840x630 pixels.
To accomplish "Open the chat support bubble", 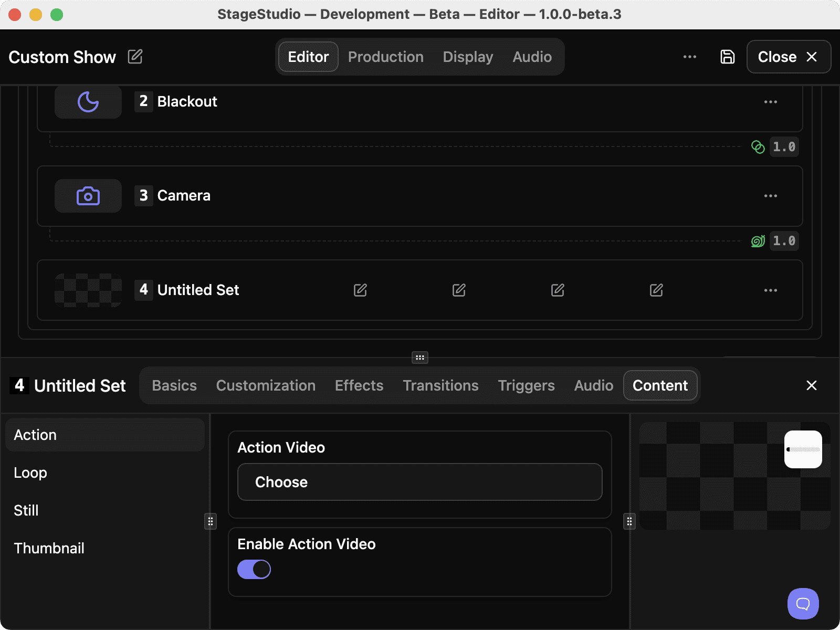I will coord(803,604).
